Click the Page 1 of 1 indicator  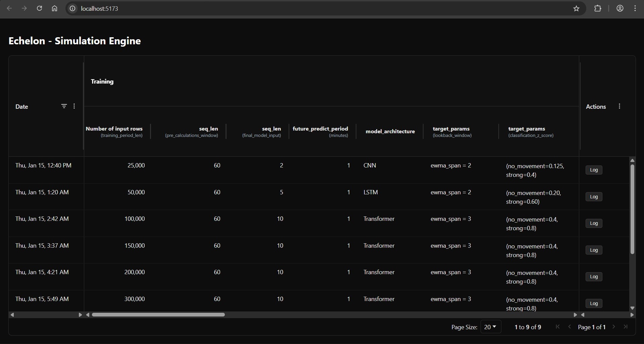tap(592, 327)
